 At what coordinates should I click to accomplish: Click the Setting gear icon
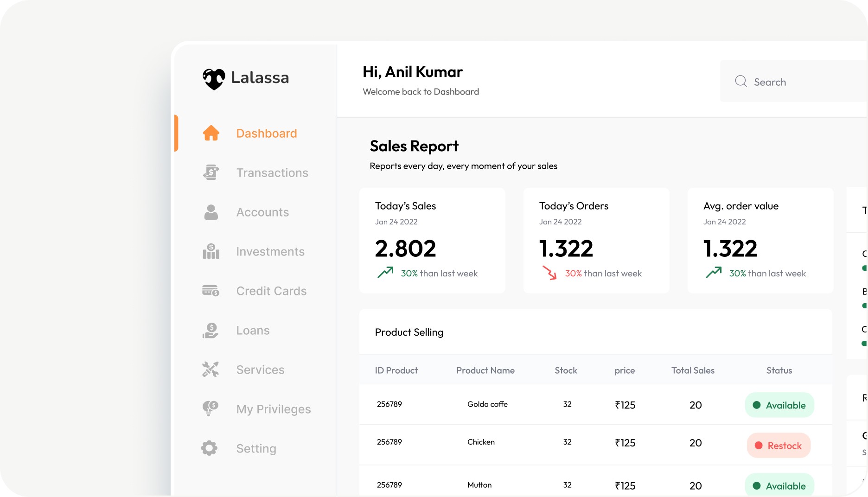[209, 448]
